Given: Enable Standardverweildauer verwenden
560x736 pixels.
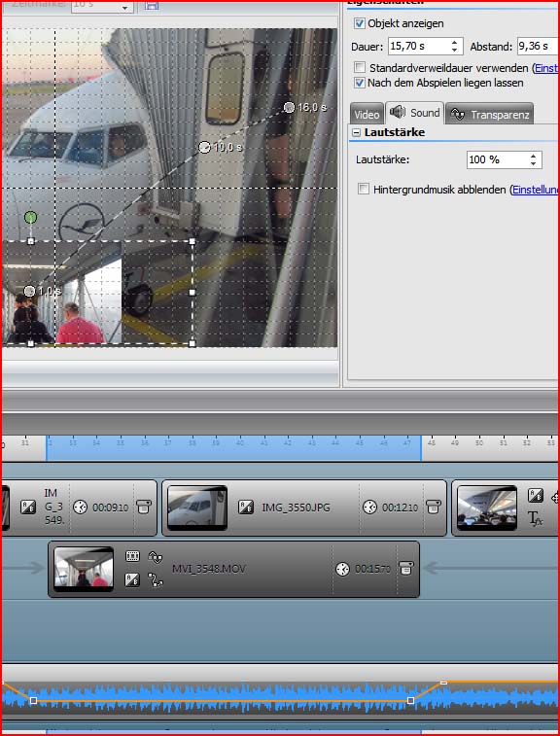Looking at the screenshot, I should pos(360,68).
